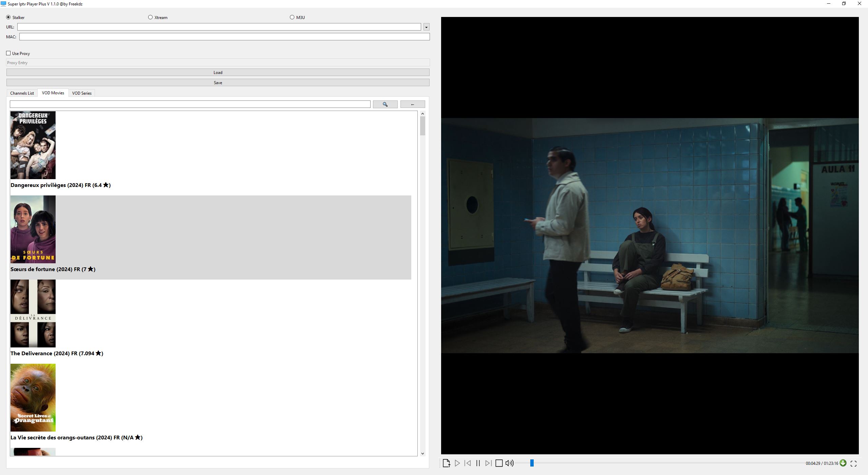Switch to VOD Movies tab
The height and width of the screenshot is (475, 868).
(53, 93)
